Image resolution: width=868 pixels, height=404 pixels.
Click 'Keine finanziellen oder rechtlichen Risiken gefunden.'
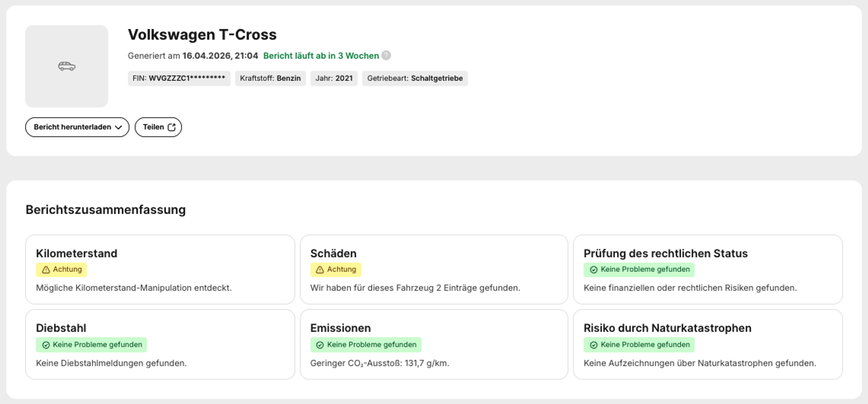point(690,288)
